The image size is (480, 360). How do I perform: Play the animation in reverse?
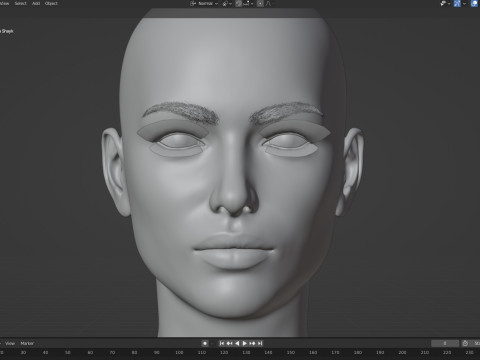(237, 343)
